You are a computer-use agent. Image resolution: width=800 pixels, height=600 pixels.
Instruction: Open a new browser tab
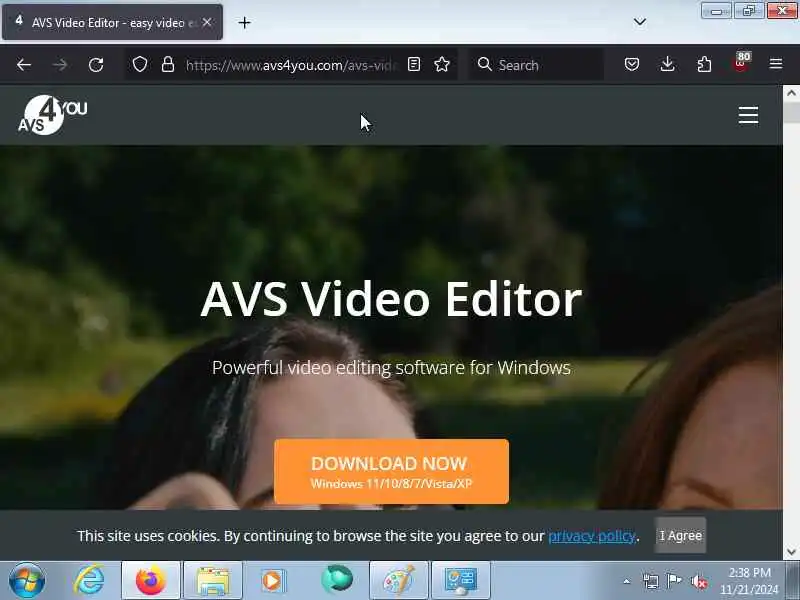point(244,22)
